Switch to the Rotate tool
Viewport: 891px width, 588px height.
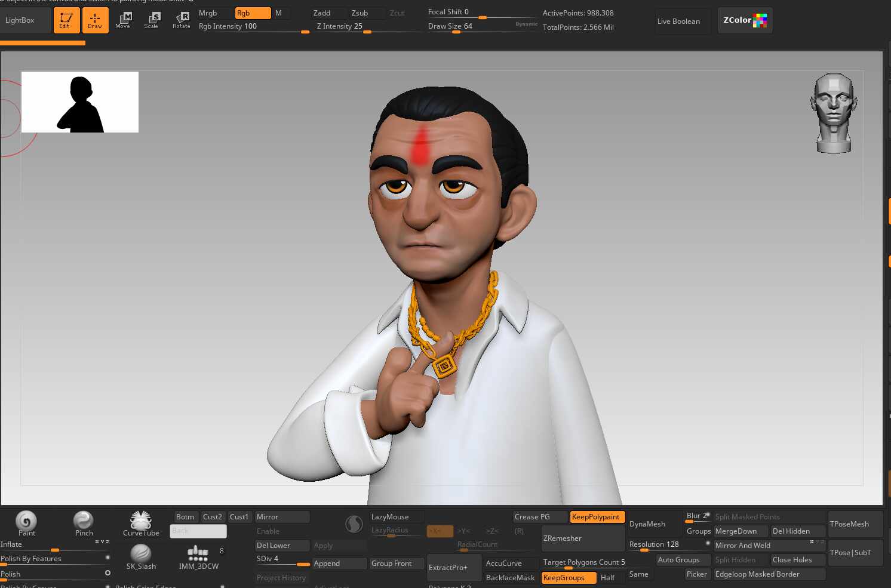point(181,20)
